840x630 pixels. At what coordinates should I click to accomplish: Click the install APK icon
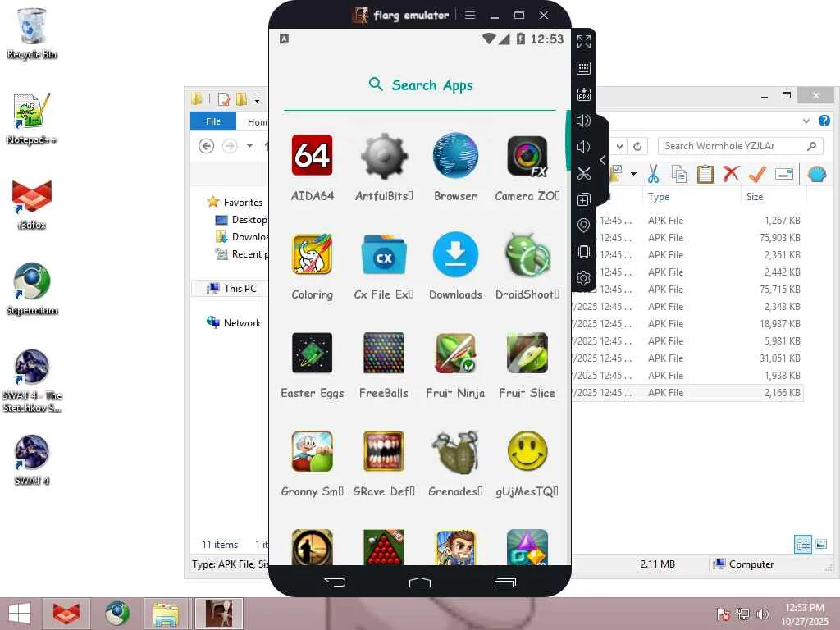pyautogui.click(x=584, y=94)
